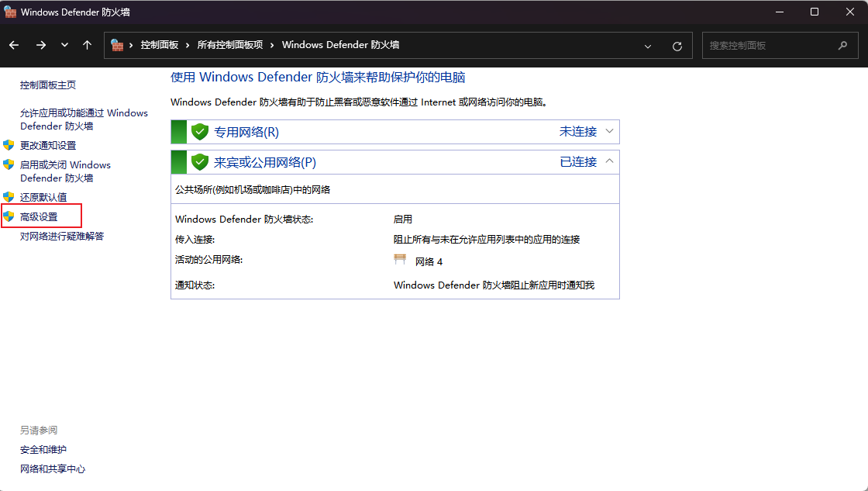Image resolution: width=868 pixels, height=491 pixels.
Task: Click the 启用 firewall status value
Action: tap(403, 220)
